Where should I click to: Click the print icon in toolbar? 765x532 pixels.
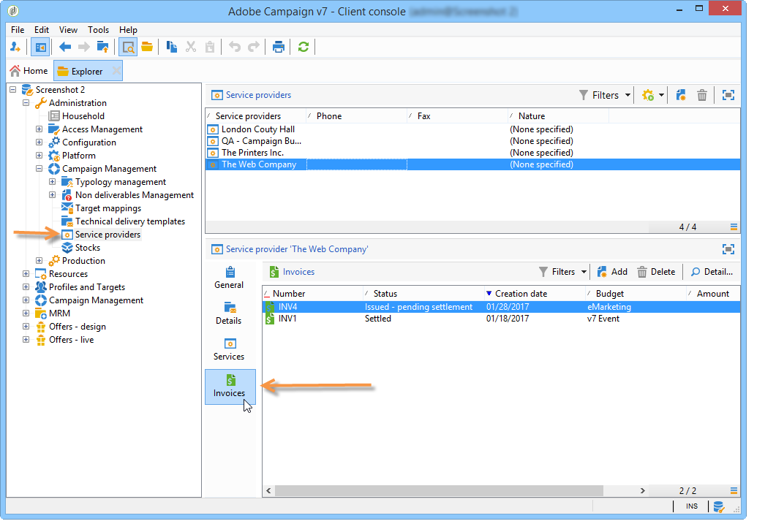(x=279, y=47)
